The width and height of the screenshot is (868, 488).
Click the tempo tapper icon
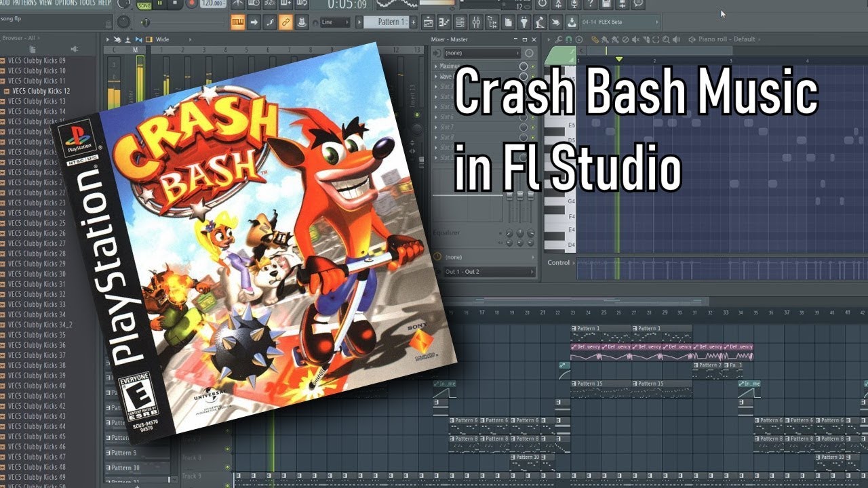(x=540, y=22)
